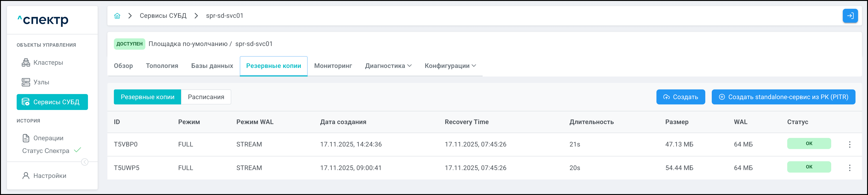The height and width of the screenshot is (195, 868).
Task: Open the Базы данных tab
Action: click(212, 66)
